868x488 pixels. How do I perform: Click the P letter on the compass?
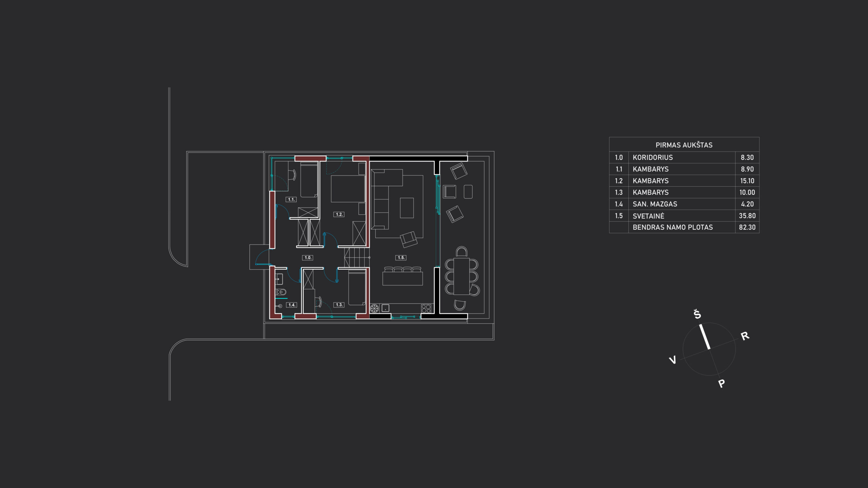[721, 384]
